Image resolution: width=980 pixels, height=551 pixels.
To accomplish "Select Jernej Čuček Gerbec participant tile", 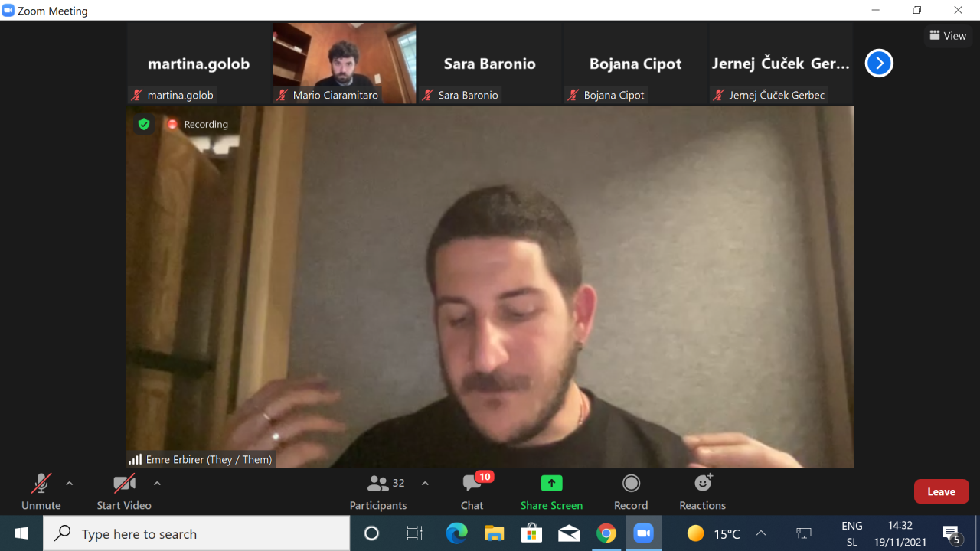I will [781, 63].
